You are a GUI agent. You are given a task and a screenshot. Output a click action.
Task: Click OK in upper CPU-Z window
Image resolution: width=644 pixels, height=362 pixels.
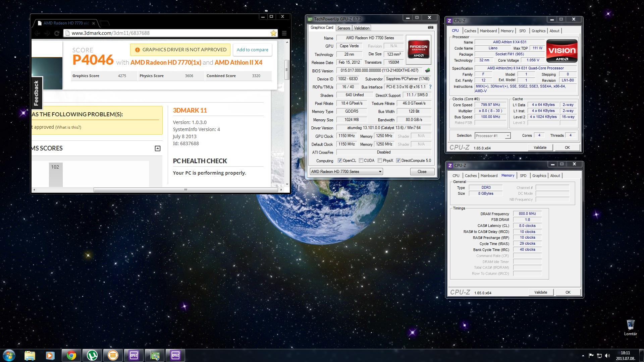[567, 147]
